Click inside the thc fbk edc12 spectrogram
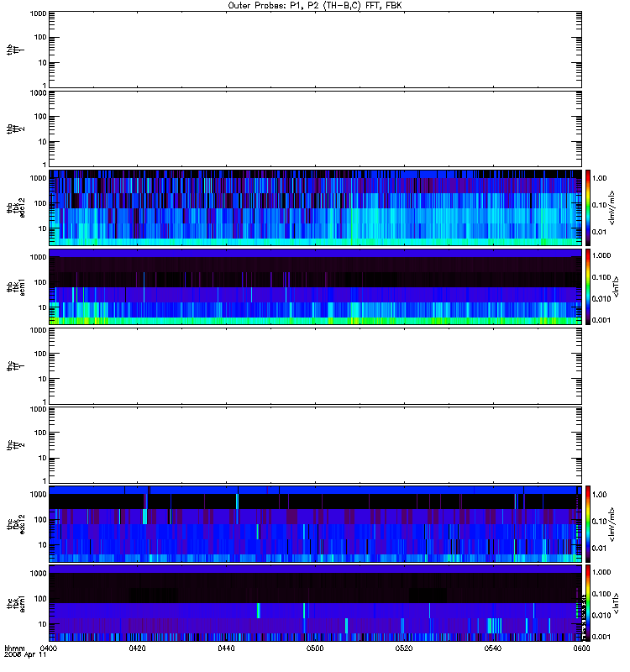This screenshot has height=672, width=630. 315,524
